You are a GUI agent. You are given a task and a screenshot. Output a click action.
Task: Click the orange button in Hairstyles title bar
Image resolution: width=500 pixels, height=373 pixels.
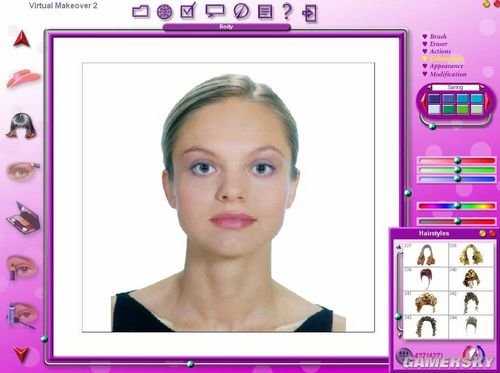(482, 233)
